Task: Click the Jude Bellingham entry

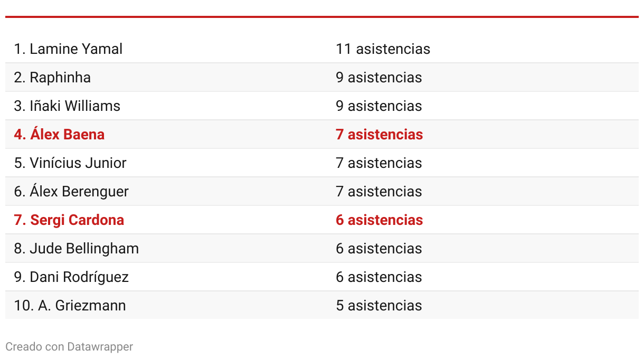Action: pyautogui.click(x=77, y=249)
